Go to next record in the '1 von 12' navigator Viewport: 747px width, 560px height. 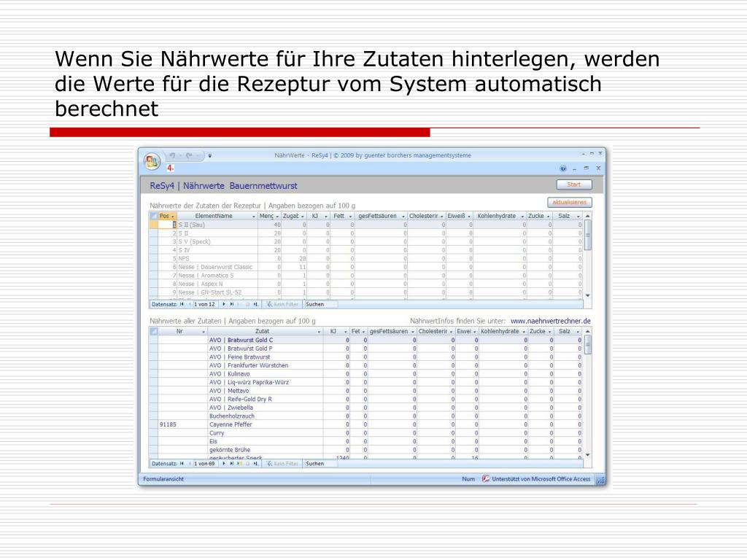(x=224, y=304)
